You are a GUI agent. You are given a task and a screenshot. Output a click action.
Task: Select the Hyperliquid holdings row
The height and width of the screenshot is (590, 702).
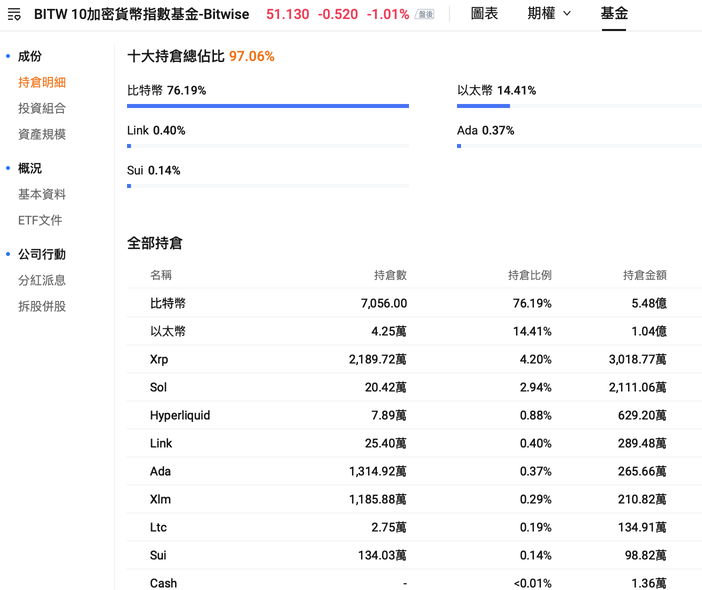[414, 415]
